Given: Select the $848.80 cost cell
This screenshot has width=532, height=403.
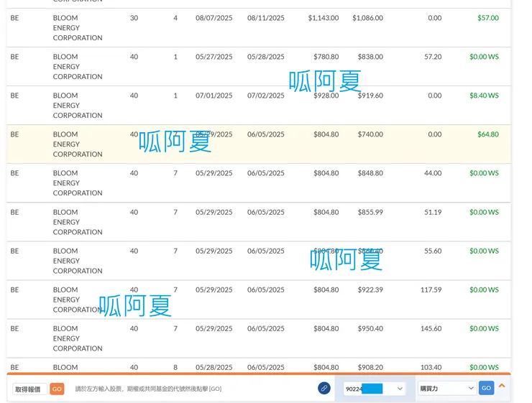Looking at the screenshot, I should tap(370, 173).
